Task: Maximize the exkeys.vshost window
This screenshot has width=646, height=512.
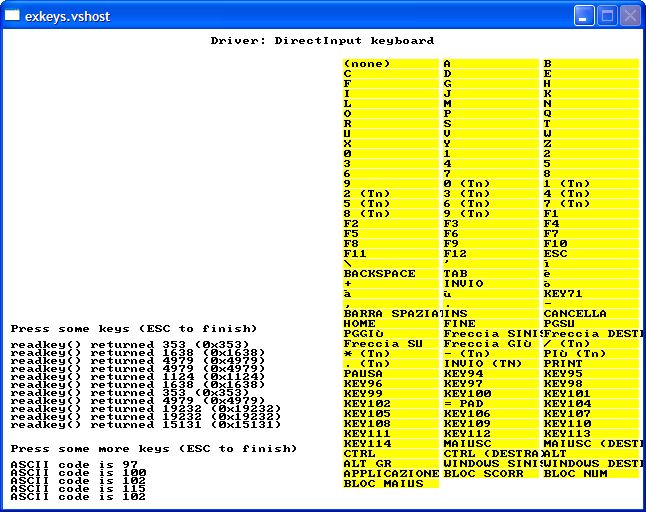Action: [607, 16]
